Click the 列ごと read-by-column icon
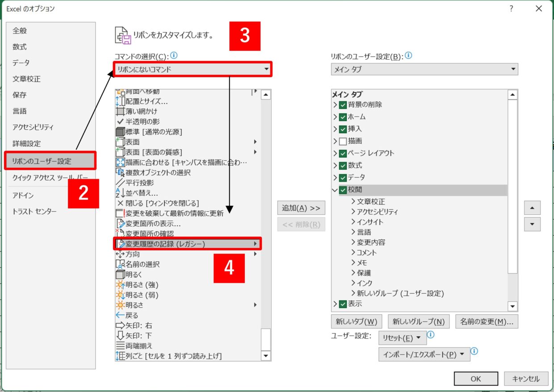 120,356
